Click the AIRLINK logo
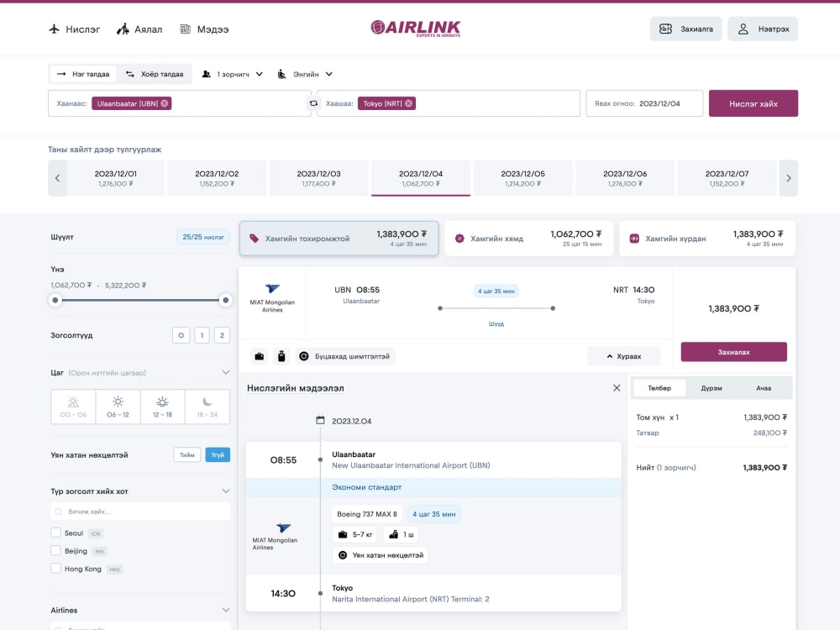 (416, 29)
